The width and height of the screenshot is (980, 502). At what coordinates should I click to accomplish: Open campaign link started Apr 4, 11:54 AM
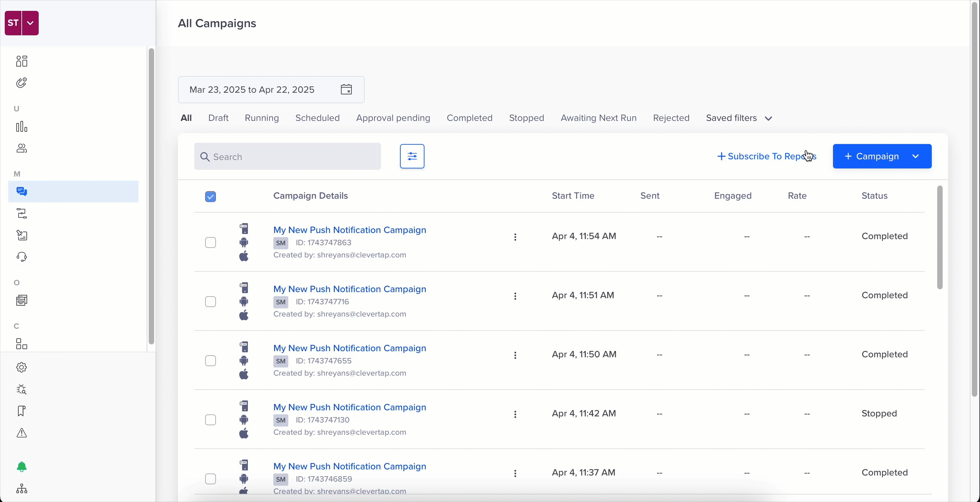pos(350,230)
